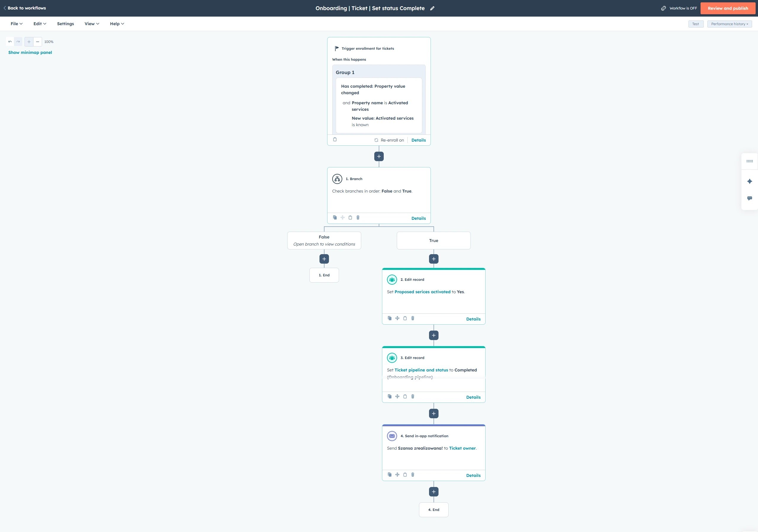The width and height of the screenshot is (758, 532).
Task: Open the Settings menu item
Action: (x=65, y=24)
